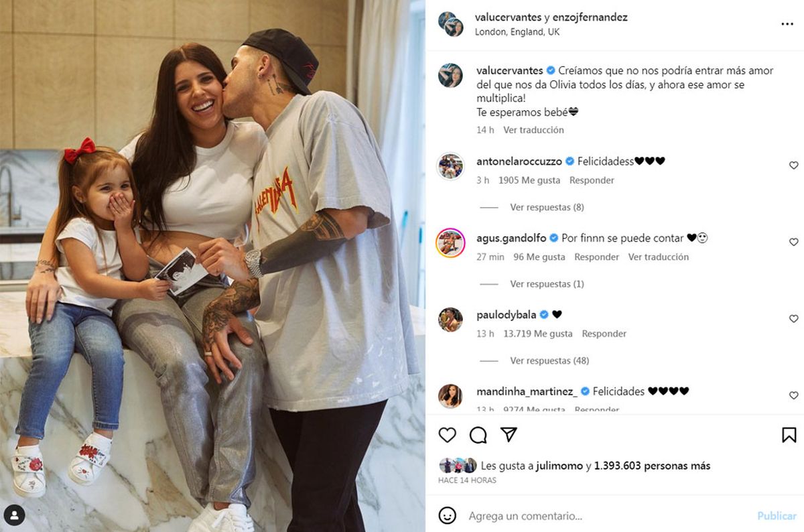This screenshot has height=532, width=804.
Task: Like antonelaroccuzzo's comment
Action: [x=794, y=165]
